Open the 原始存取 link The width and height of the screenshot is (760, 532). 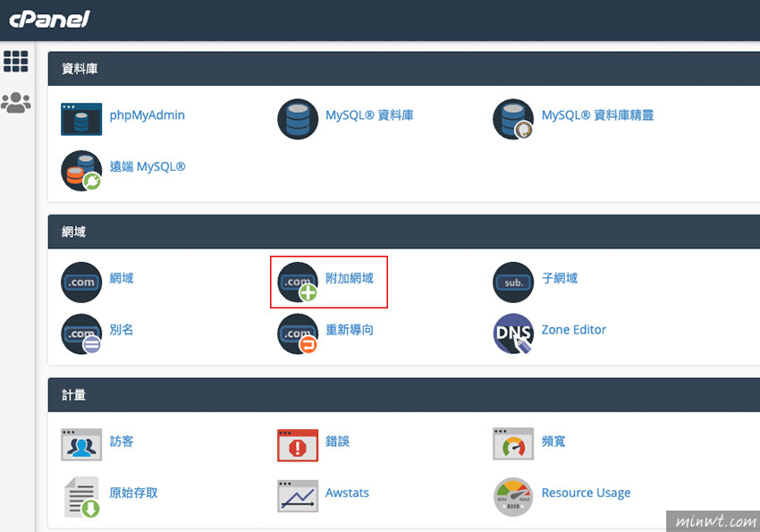tap(133, 493)
